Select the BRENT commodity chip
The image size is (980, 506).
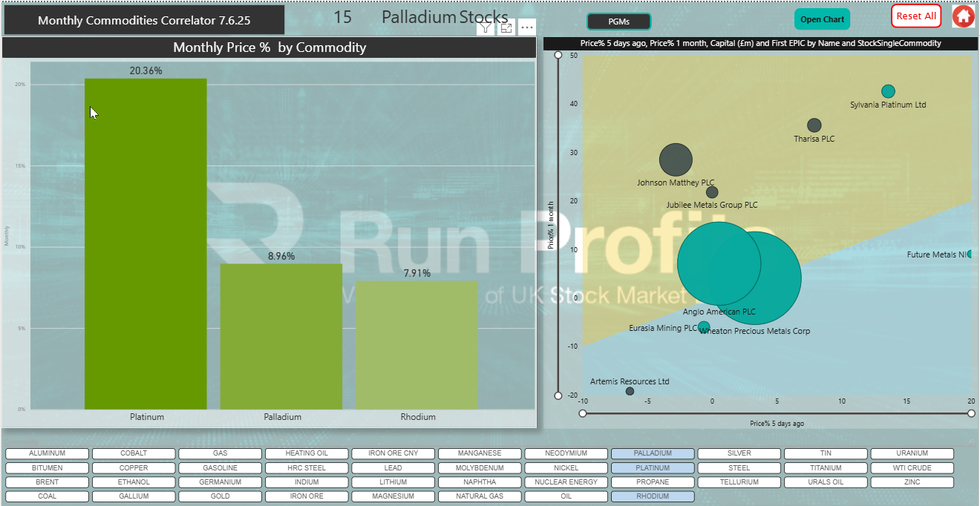[48, 482]
